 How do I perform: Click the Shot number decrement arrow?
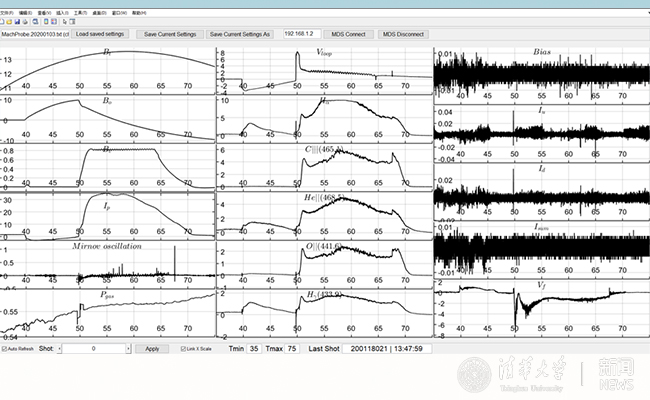[x=61, y=349]
